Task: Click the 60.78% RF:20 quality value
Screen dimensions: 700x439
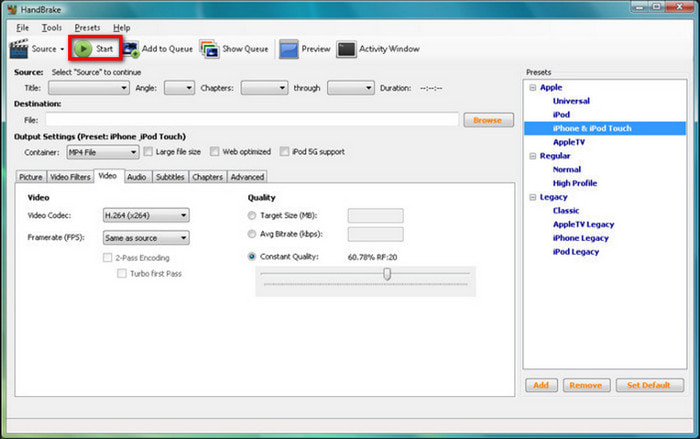Action: pyautogui.click(x=372, y=257)
